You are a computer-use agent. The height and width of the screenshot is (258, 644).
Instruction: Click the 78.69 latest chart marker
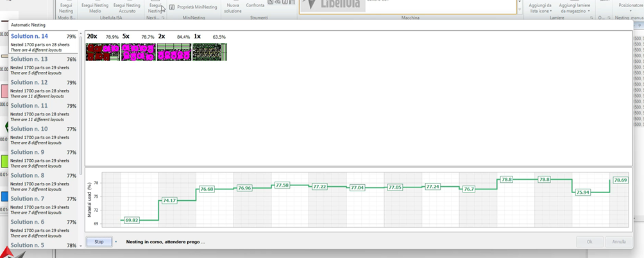pyautogui.click(x=620, y=180)
